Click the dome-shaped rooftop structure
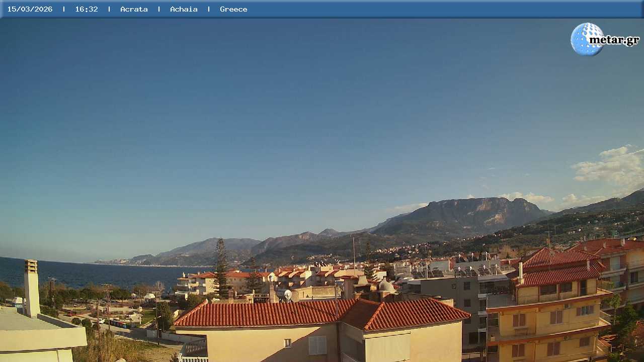This screenshot has width=644, height=362. (386, 286)
